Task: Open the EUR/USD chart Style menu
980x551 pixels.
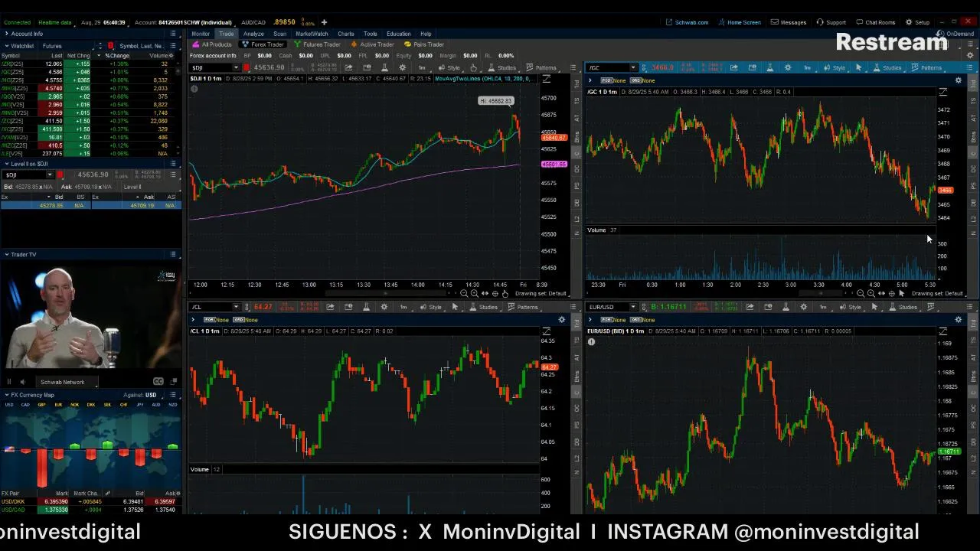Action: 849,307
